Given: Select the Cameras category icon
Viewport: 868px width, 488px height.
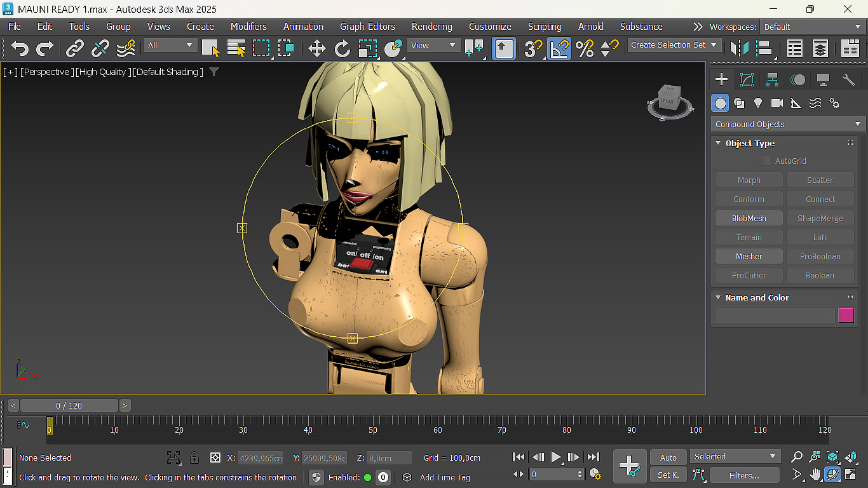Looking at the screenshot, I should coord(777,103).
